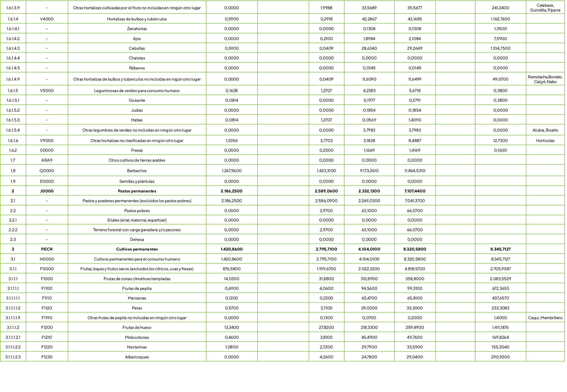Click the 'Barbechos' crop name cell
Image resolution: width=567 pixels, height=392 pixels.
(137, 171)
